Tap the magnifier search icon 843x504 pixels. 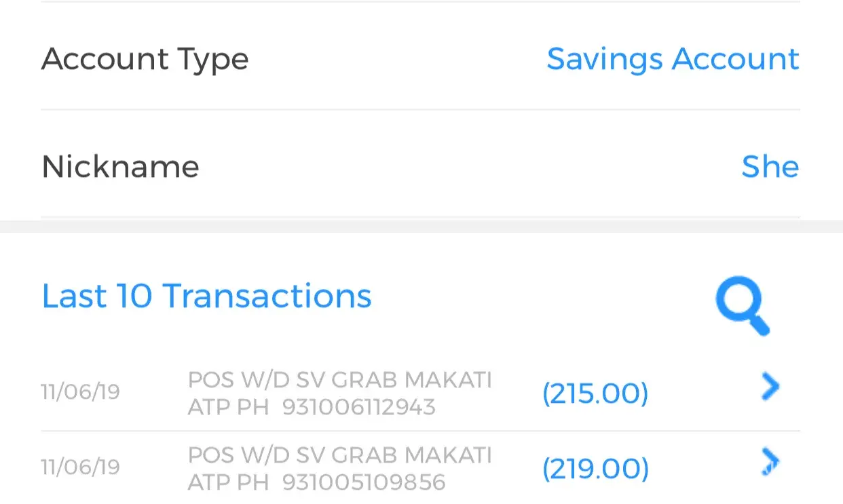[x=742, y=304]
